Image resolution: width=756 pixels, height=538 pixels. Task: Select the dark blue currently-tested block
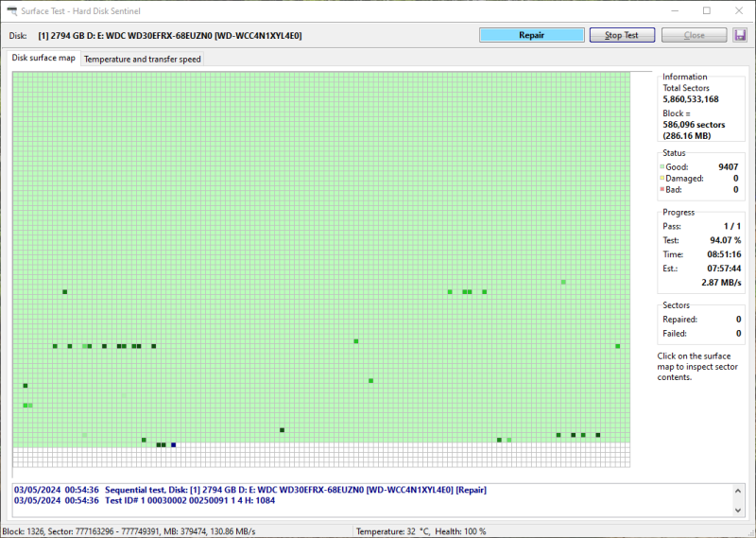[x=174, y=445]
